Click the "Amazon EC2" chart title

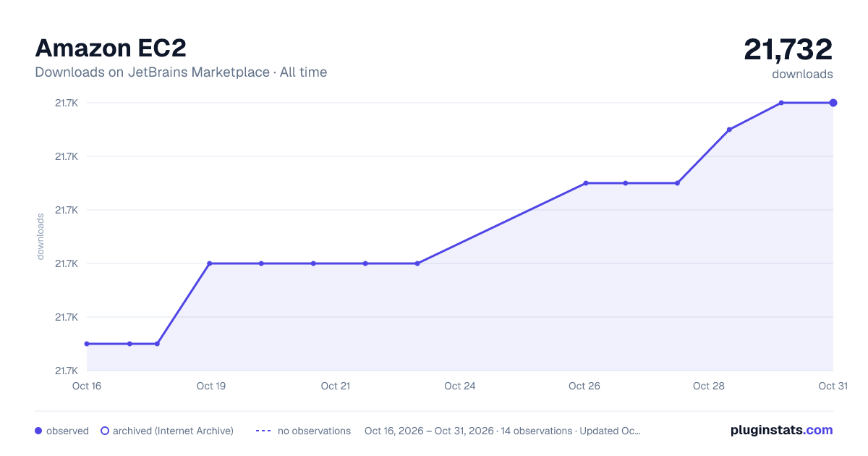111,48
